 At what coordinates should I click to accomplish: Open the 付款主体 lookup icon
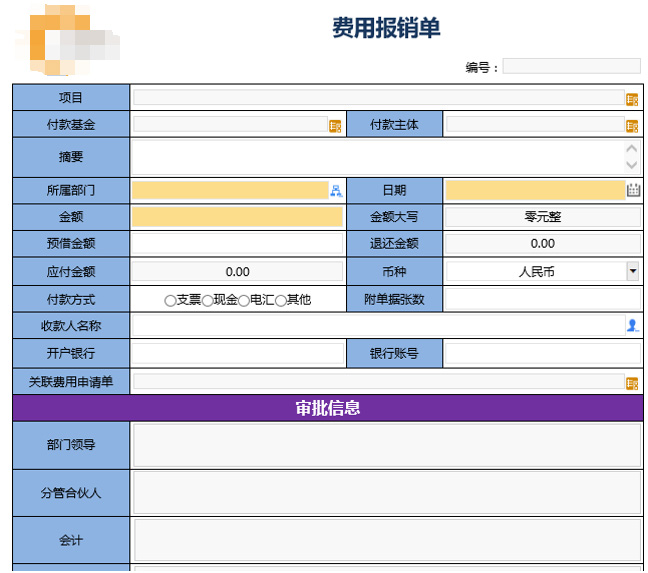632,126
